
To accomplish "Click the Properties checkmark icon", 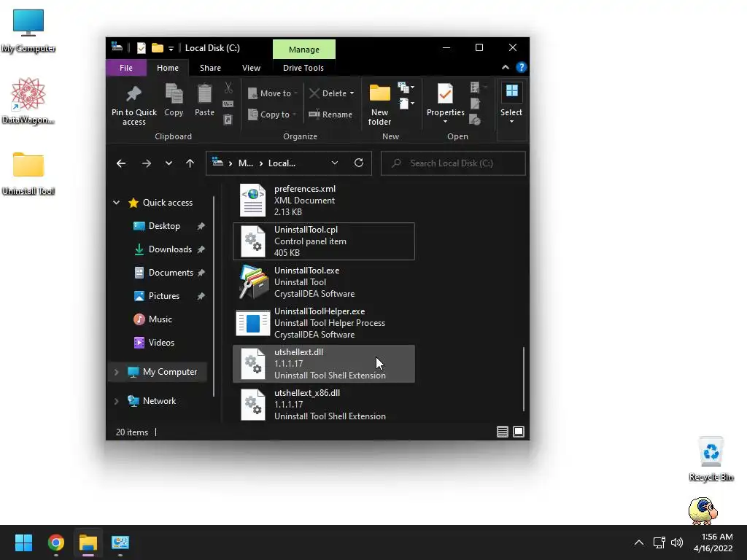I will pos(445,93).
